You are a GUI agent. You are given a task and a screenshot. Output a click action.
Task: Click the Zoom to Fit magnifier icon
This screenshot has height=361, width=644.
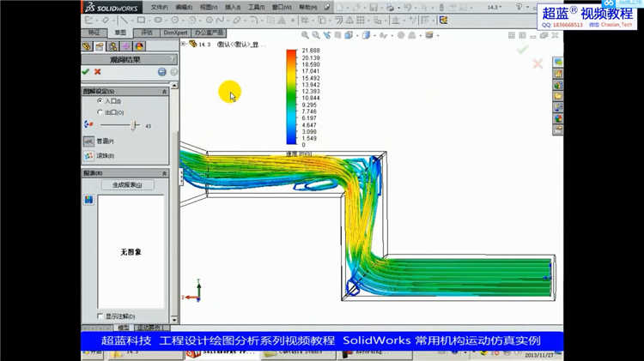click(305, 35)
